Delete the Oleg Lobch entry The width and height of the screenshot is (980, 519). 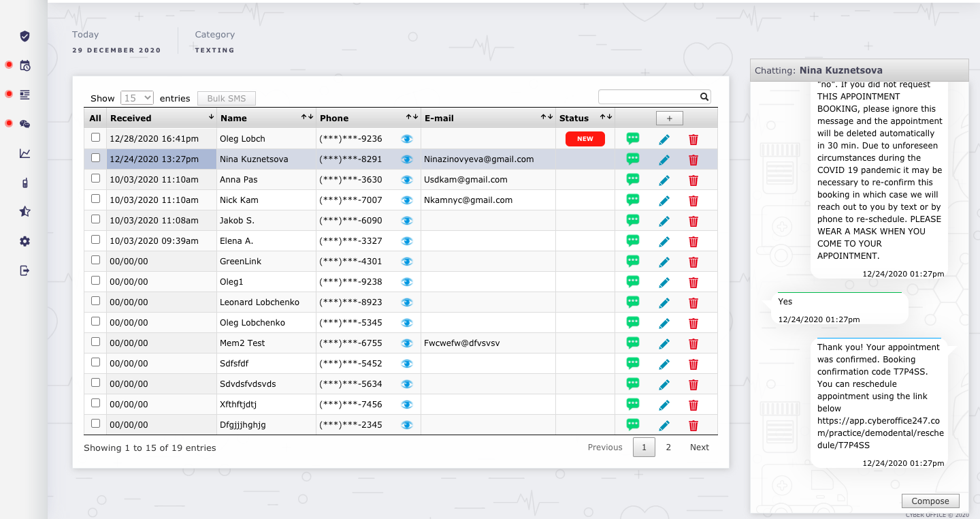[693, 140]
